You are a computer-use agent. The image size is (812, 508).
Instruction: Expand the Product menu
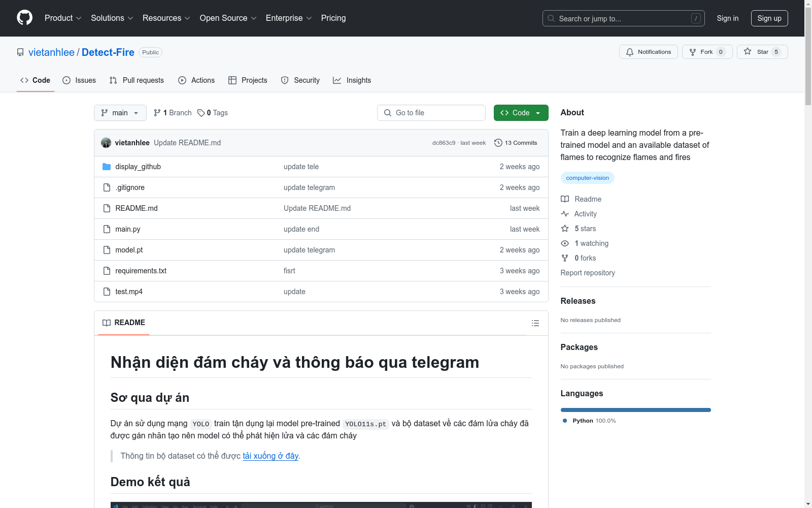[x=63, y=18]
